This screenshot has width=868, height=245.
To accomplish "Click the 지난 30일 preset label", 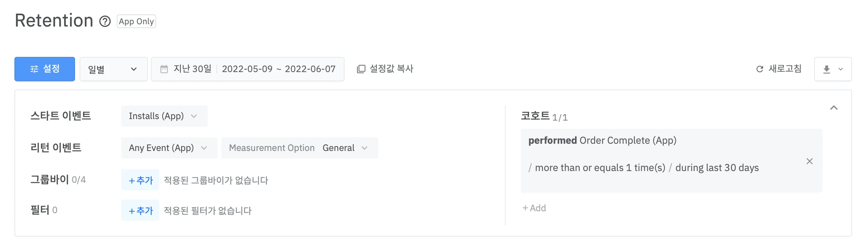I will 192,69.
